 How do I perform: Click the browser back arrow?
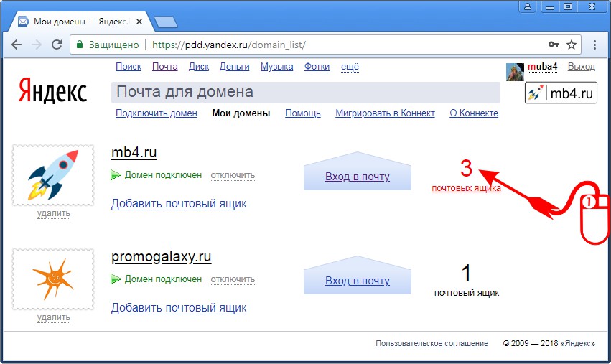[x=17, y=45]
